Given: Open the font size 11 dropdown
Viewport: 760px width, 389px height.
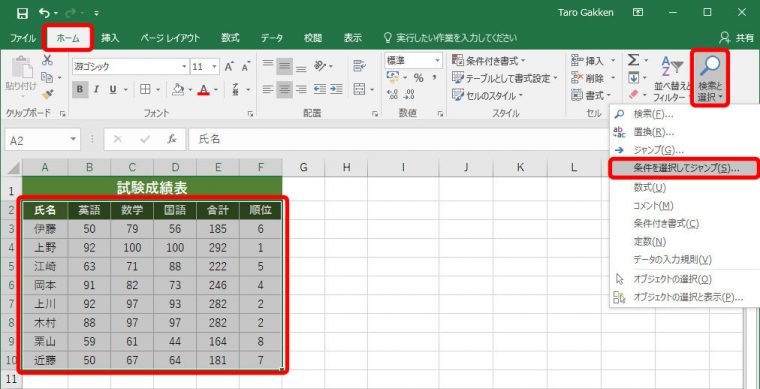Looking at the screenshot, I should point(215,67).
